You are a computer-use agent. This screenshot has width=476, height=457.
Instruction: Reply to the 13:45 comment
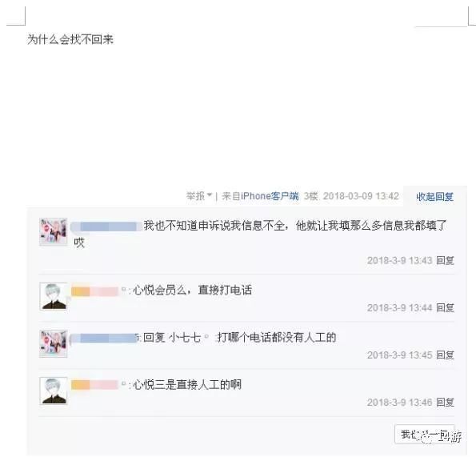(x=445, y=355)
